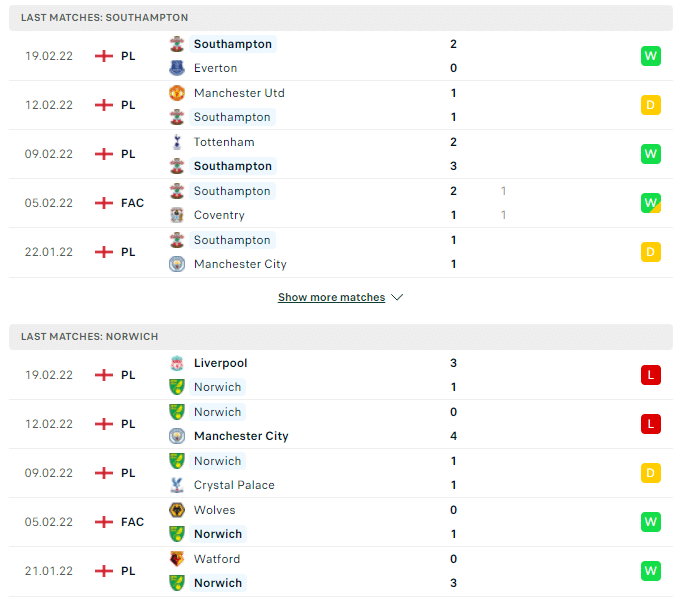Select the 09.02.22 Tottenham vs Southampton row
The height and width of the screenshot is (603, 681).
[341, 154]
